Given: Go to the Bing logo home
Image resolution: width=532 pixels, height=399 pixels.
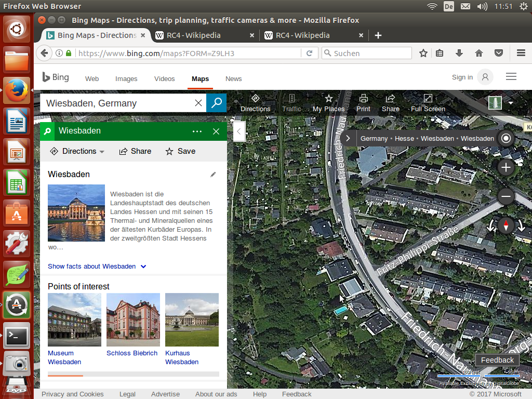Looking at the screenshot, I should click(x=56, y=77).
